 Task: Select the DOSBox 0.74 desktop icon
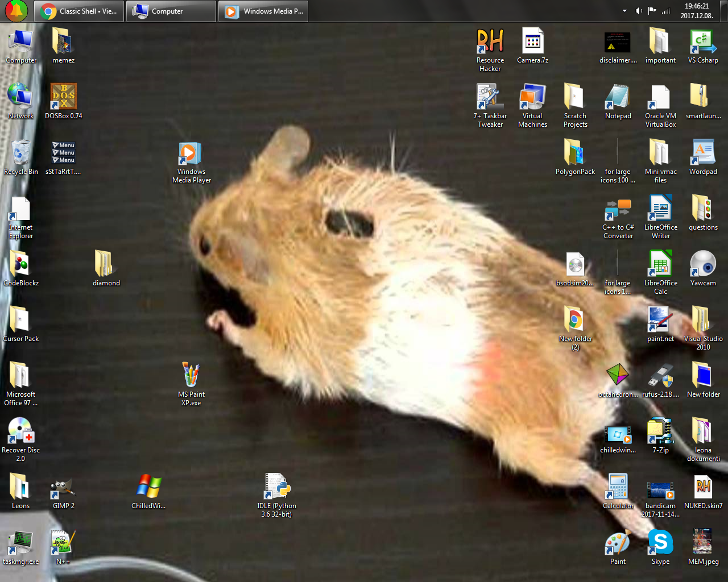click(x=64, y=97)
